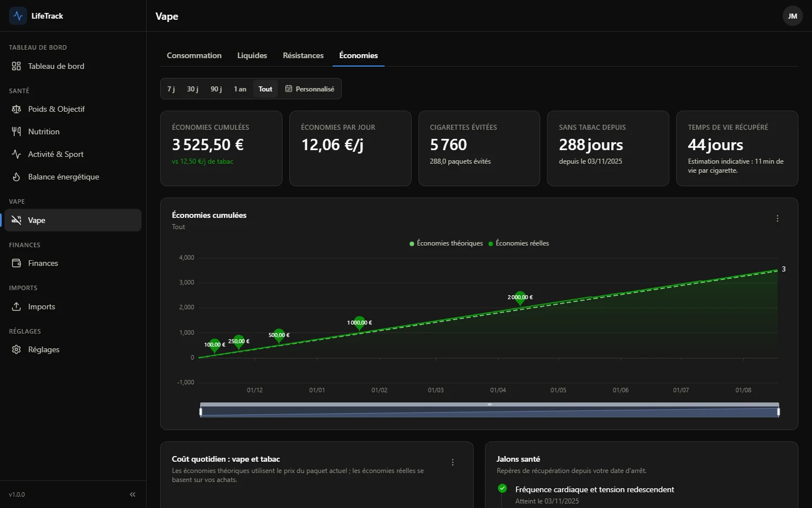
Task: Switch to the Résistances tab
Action: pos(303,55)
